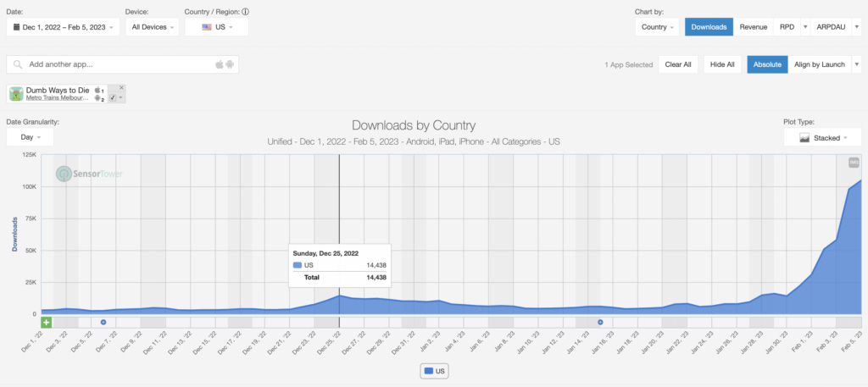Click the Plot Type label
868x387 pixels.
pyautogui.click(x=798, y=122)
